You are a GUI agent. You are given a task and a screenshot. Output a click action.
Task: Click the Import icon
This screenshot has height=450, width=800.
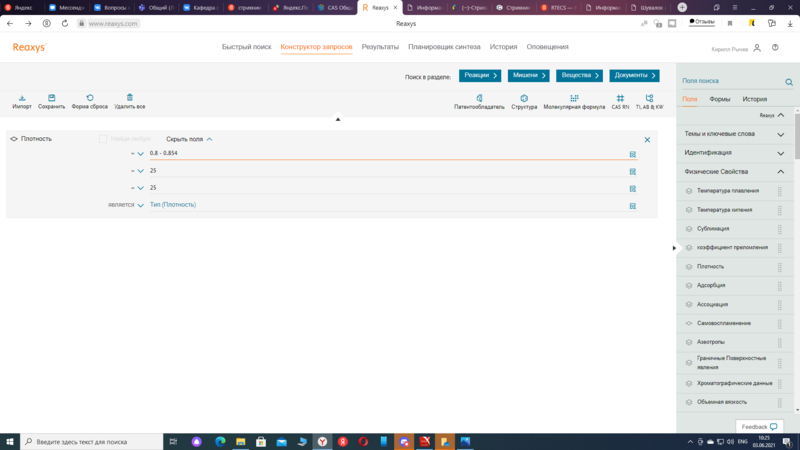click(x=22, y=98)
